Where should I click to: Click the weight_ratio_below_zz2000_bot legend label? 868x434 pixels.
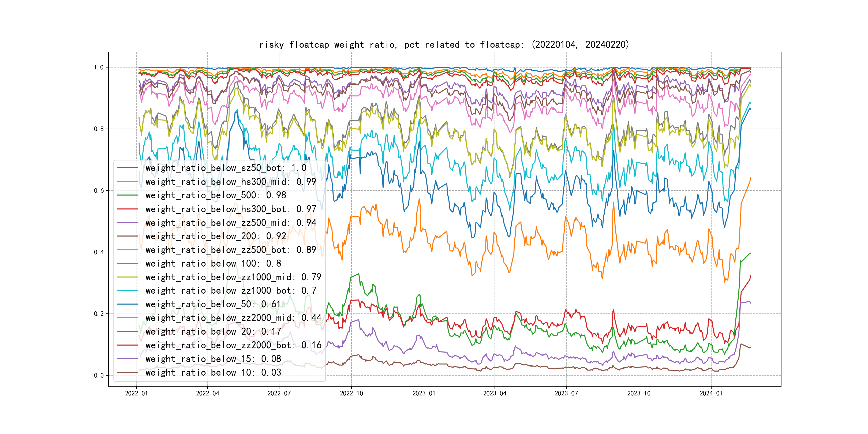click(233, 345)
